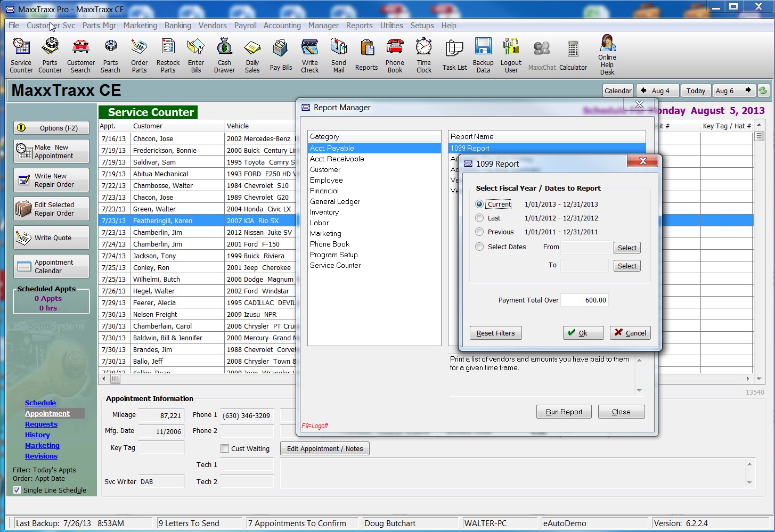
Task: Open the Time Clock toolbar icon
Action: (424, 55)
